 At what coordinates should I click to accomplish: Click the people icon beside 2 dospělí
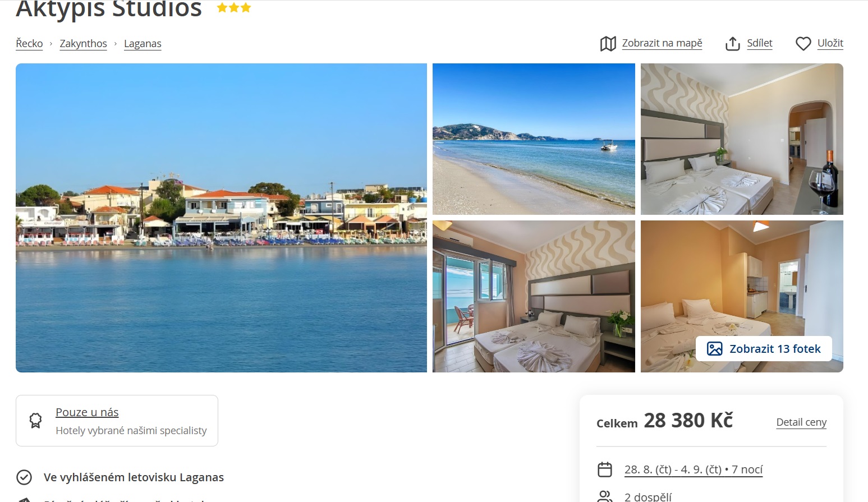605,497
